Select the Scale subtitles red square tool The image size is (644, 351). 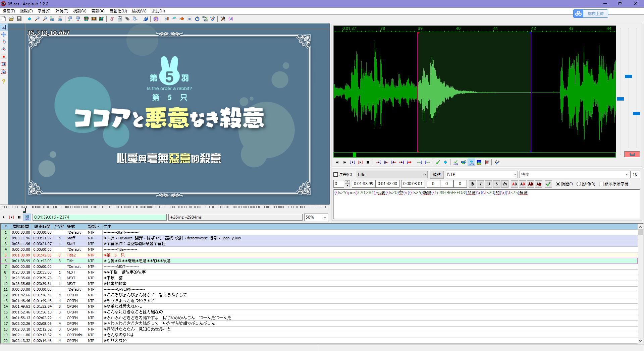pyautogui.click(x=4, y=57)
